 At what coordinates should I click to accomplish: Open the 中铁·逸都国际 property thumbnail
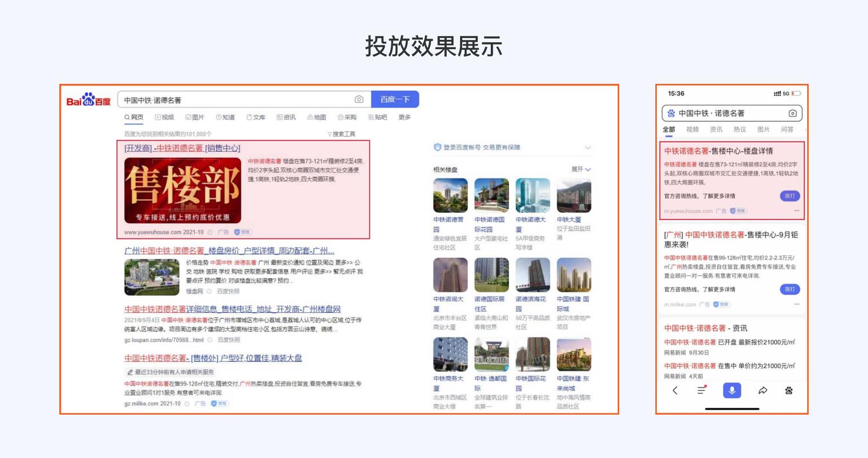[491, 354]
